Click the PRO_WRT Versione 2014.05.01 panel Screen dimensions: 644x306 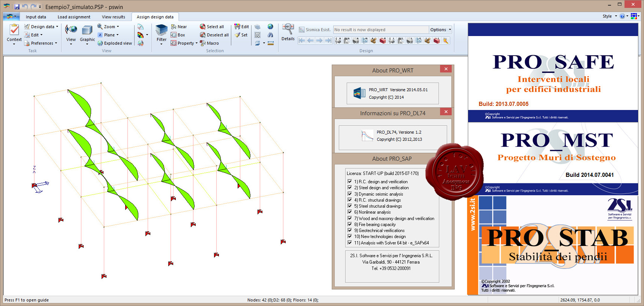click(x=392, y=93)
